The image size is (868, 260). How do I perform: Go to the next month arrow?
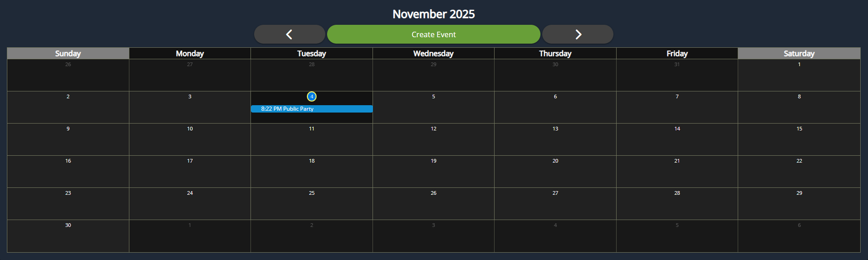click(578, 34)
